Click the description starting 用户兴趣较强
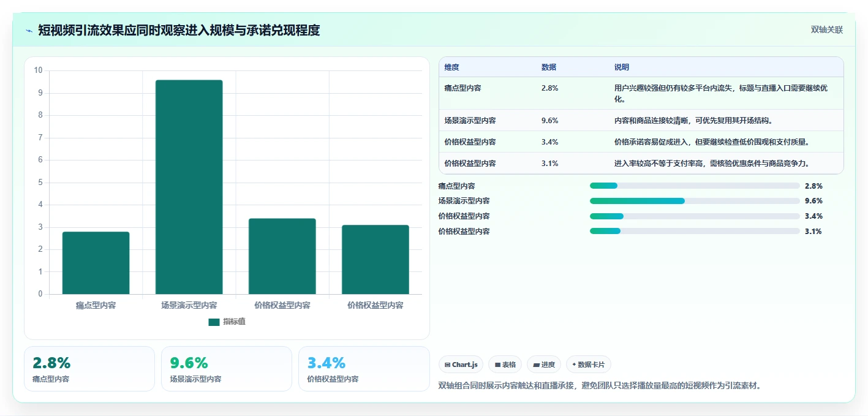Image resolution: width=868 pixels, height=416 pixels. pyautogui.click(x=721, y=94)
